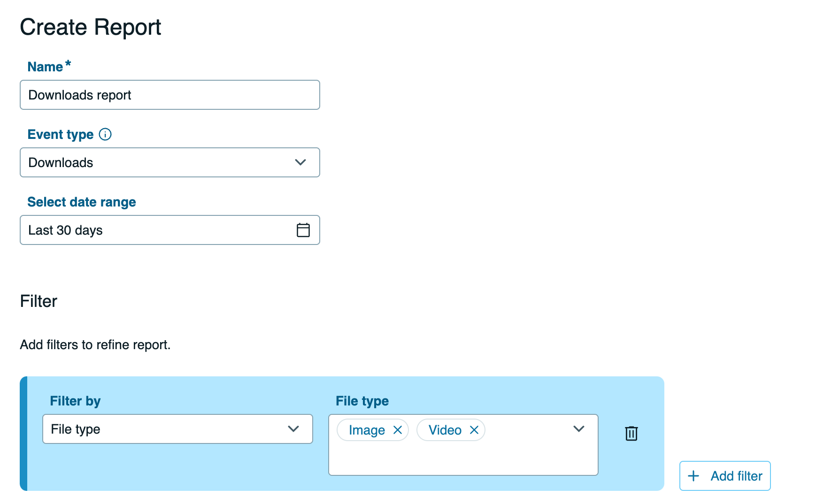The height and width of the screenshot is (504, 816).
Task: Click the Add filter button
Action: pos(724,476)
